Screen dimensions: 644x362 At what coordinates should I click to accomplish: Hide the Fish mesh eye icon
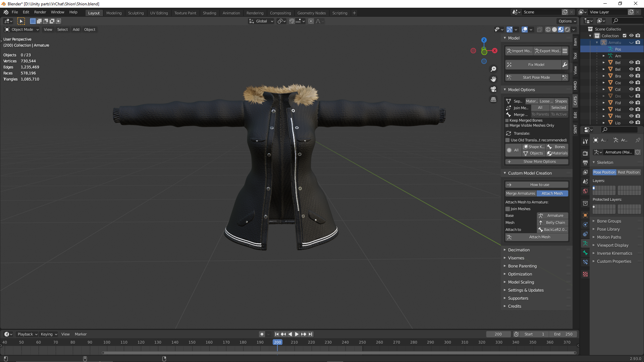(631, 103)
